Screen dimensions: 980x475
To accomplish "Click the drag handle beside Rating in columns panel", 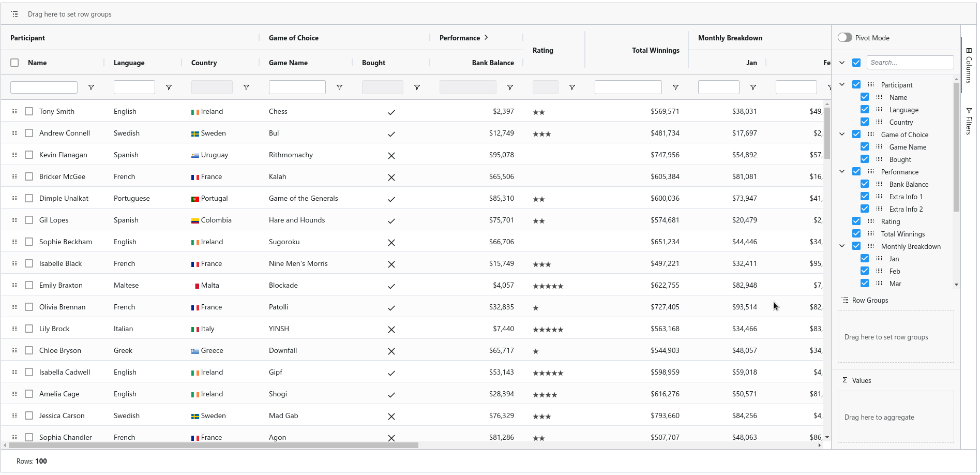I will (x=871, y=221).
